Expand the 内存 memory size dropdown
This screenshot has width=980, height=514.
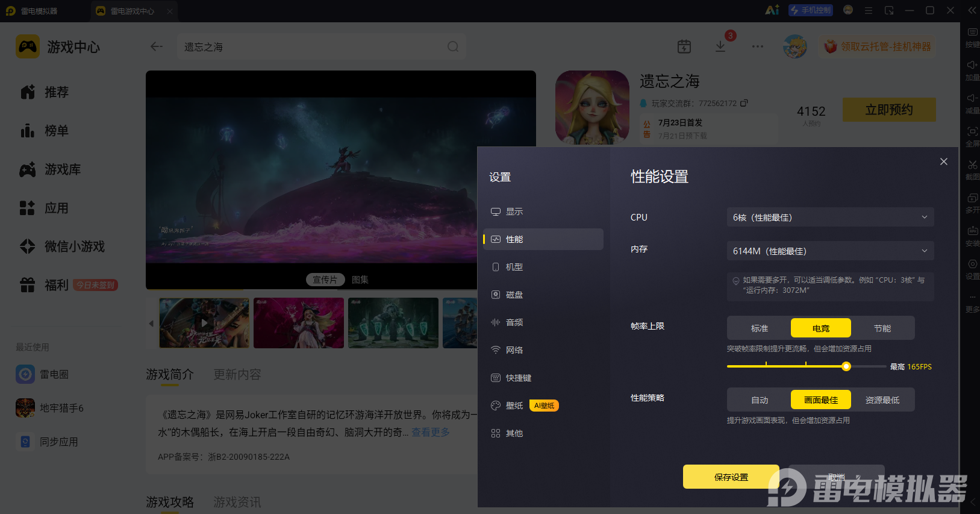(830, 251)
